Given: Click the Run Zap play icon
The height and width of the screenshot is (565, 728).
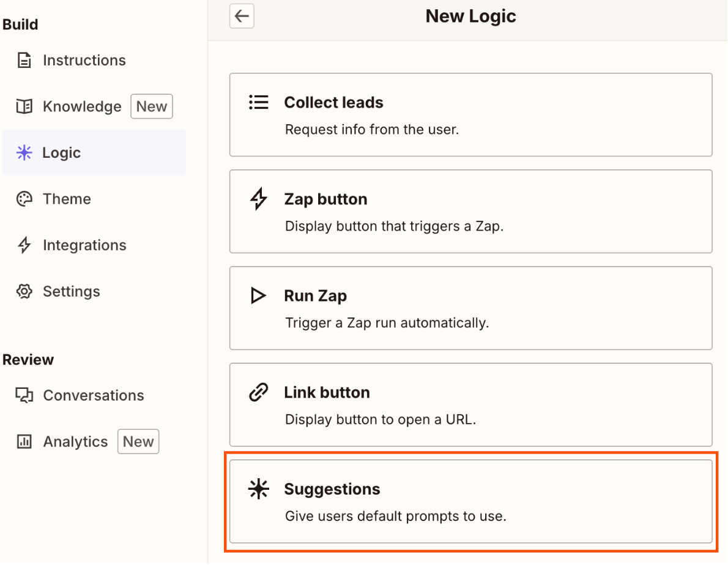Looking at the screenshot, I should pos(259,296).
